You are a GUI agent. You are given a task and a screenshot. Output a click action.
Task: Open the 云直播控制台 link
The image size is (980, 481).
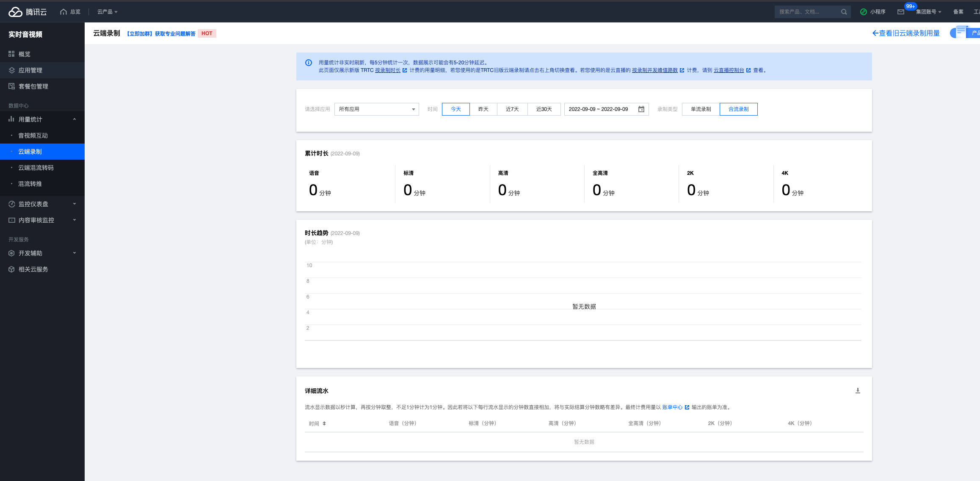[x=729, y=70]
